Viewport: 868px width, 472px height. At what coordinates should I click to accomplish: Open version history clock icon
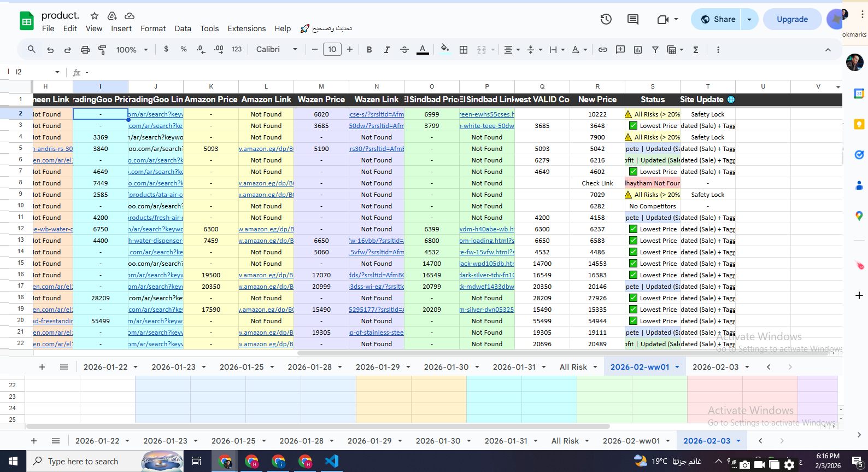(x=606, y=20)
